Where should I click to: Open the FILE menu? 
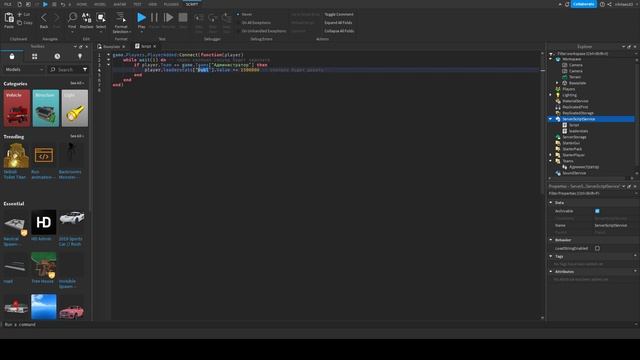point(8,4)
